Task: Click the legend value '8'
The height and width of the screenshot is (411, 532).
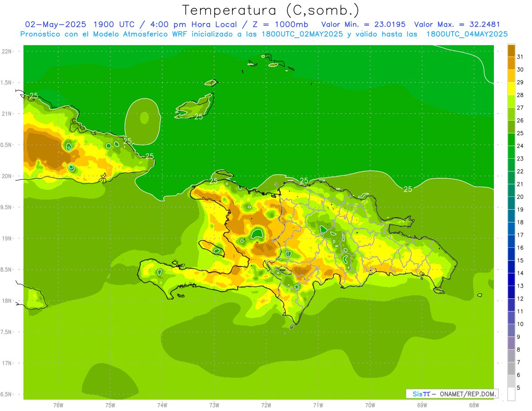Action: [x=519, y=350]
